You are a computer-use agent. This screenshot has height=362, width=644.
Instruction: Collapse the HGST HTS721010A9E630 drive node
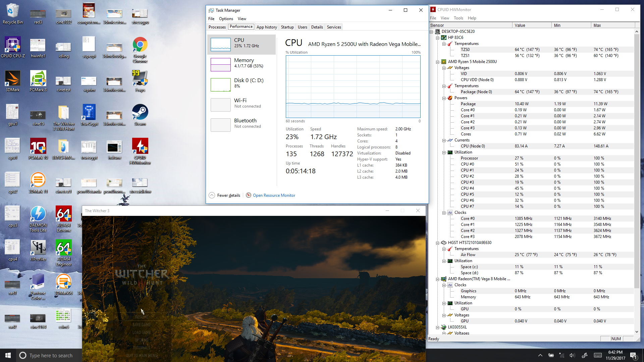pyautogui.click(x=438, y=243)
